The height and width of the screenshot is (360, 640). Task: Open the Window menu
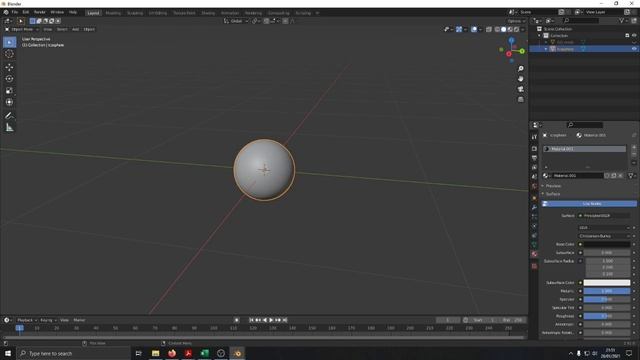pyautogui.click(x=57, y=12)
